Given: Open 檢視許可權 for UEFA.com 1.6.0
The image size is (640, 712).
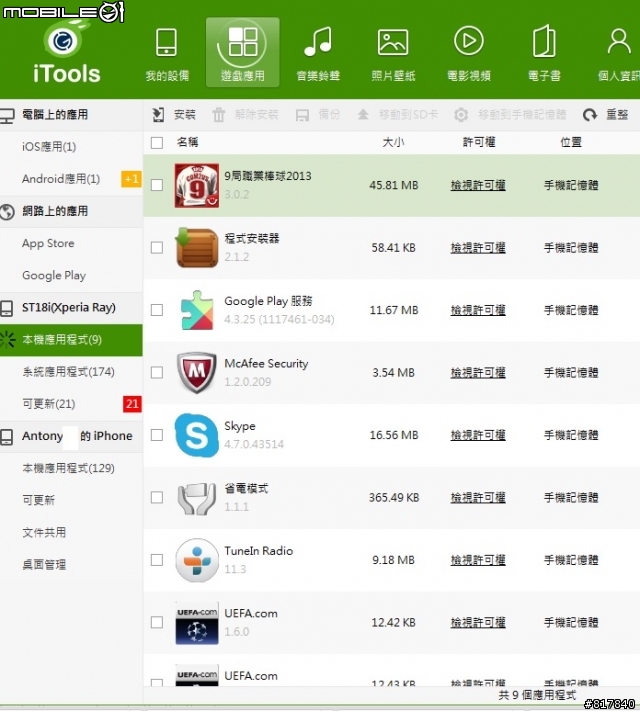Looking at the screenshot, I should tap(478, 623).
